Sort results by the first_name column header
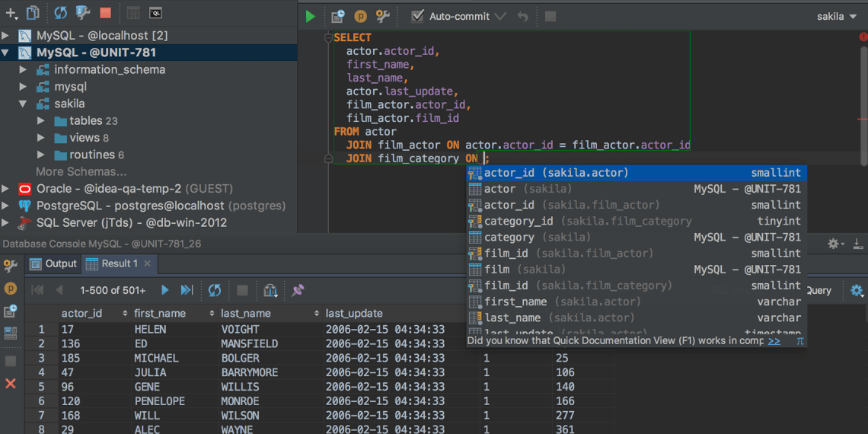Screen dimensions: 868x434 160,313
